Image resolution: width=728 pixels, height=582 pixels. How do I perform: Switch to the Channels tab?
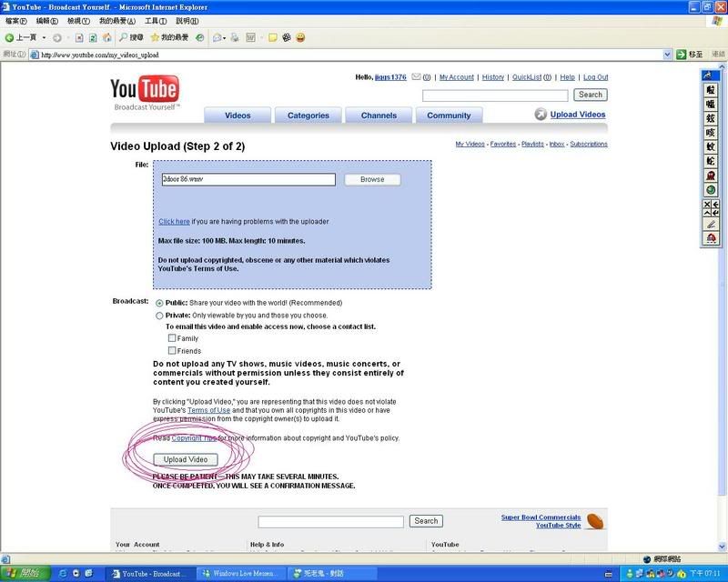click(x=379, y=115)
